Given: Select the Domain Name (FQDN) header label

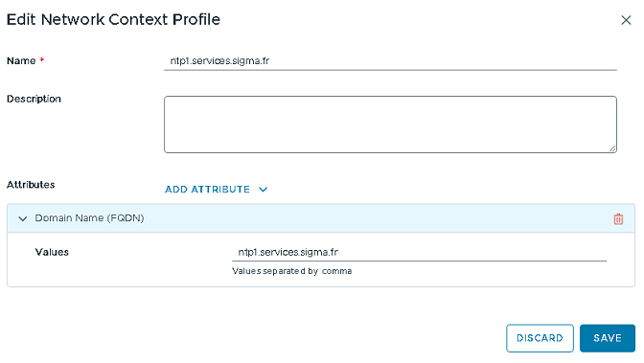Looking at the screenshot, I should (89, 218).
